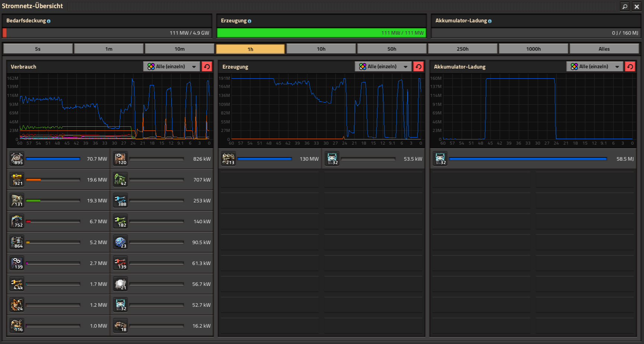Viewport: 644px width, 344px height.
Task: Switch to the 1m time range
Action: [109, 49]
